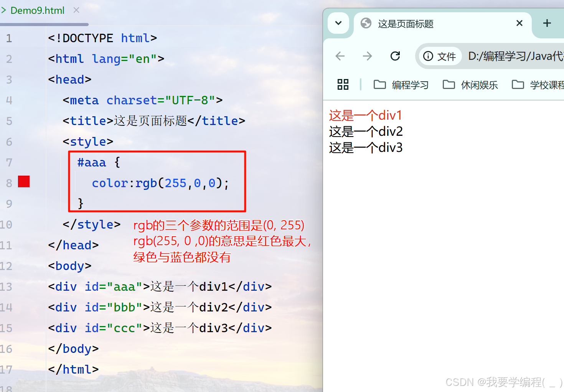Click the id="aaa" div line in code

pos(160,287)
